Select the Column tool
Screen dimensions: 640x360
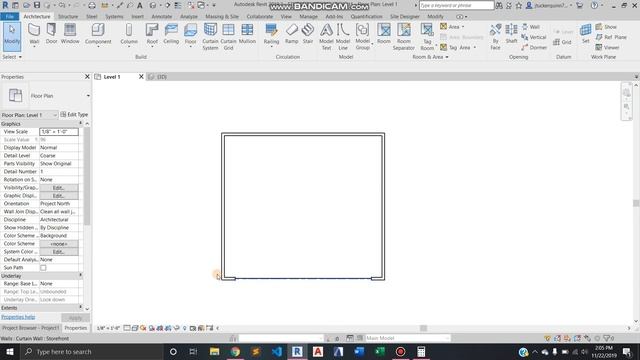click(x=129, y=34)
